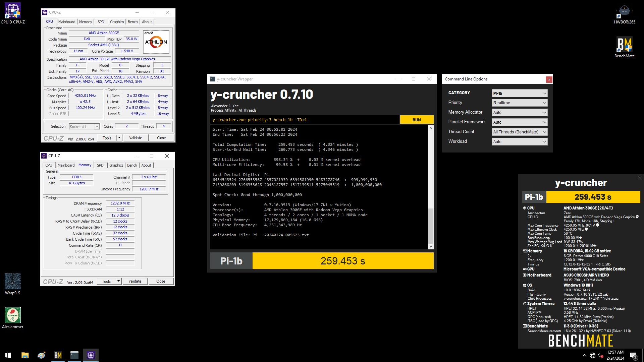The width and height of the screenshot is (644, 362).
Task: Click Tools button in top CPU-Z window
Action: click(107, 138)
